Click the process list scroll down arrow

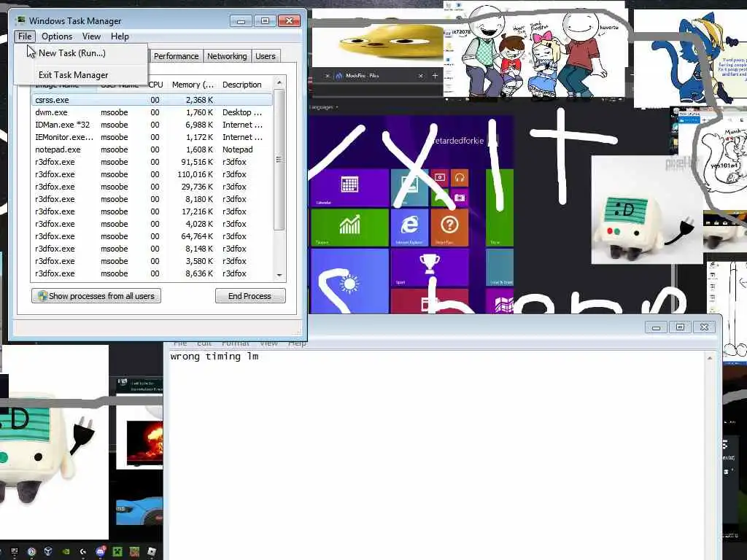279,275
